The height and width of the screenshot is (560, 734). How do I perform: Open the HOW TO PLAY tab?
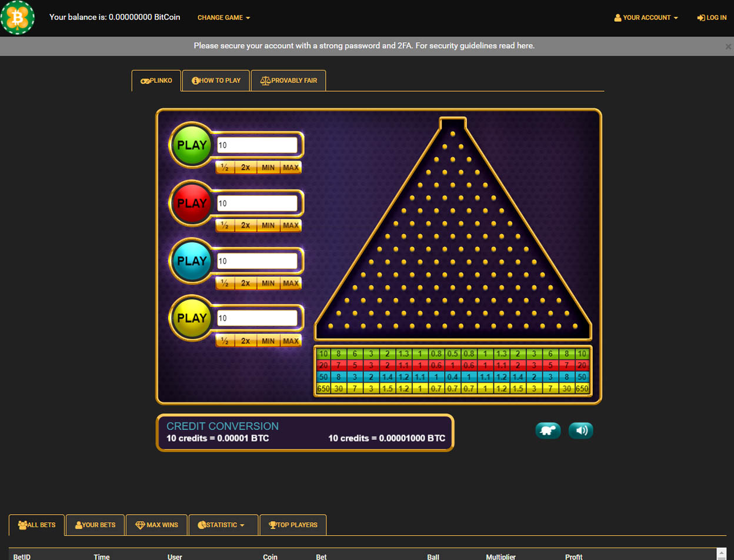[x=216, y=81]
